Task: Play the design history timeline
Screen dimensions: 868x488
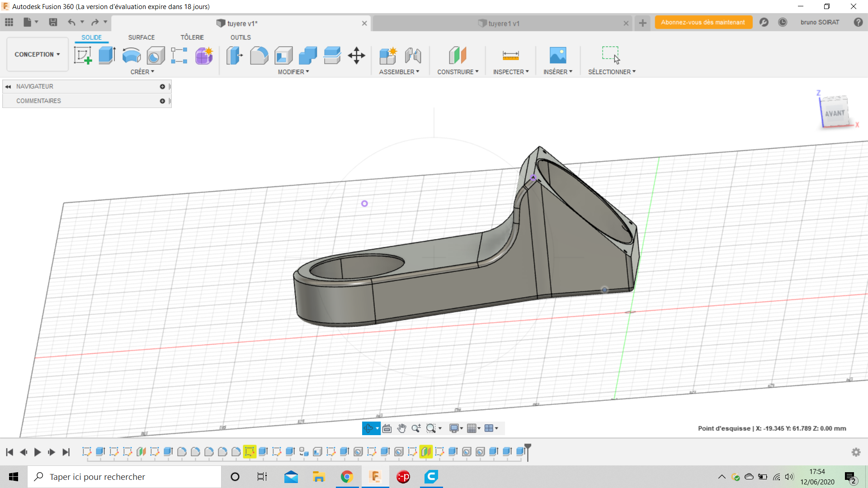Action: pos(38,452)
